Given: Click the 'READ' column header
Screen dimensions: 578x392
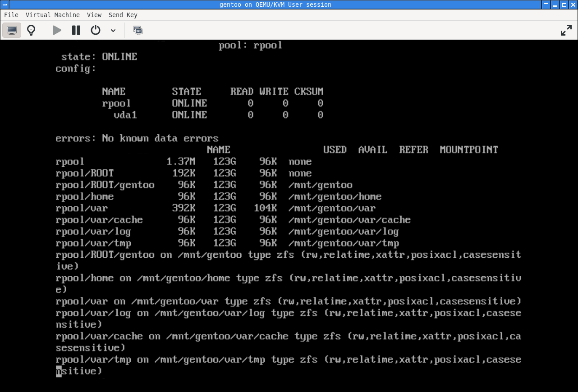Looking at the screenshot, I should tap(242, 91).
